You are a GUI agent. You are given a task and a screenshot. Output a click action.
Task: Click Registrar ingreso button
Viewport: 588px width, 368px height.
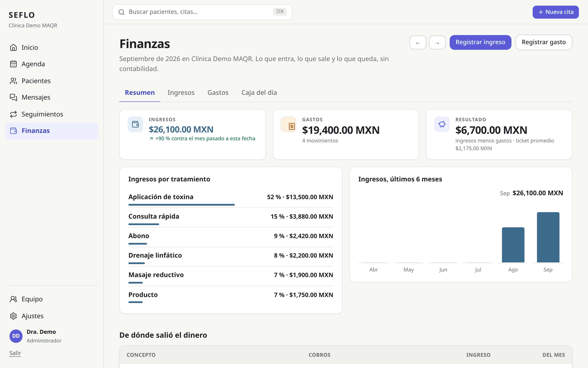coord(480,42)
